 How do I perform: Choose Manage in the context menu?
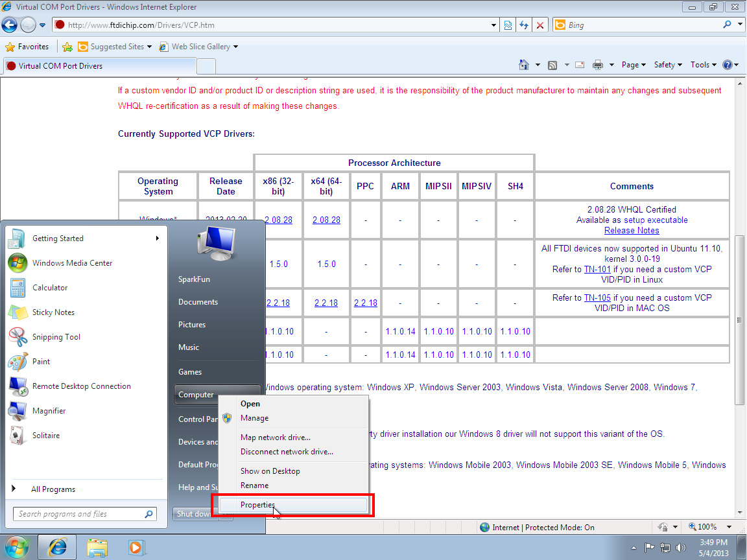(293, 418)
